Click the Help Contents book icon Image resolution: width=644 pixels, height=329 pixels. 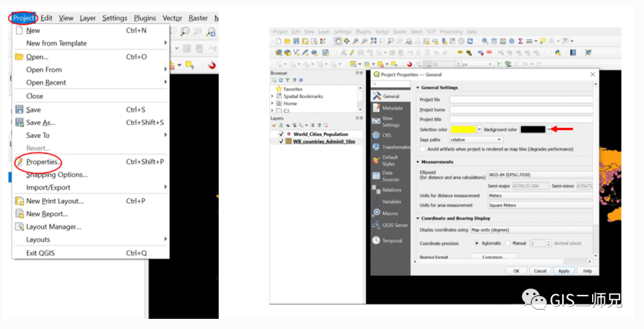(573, 53)
